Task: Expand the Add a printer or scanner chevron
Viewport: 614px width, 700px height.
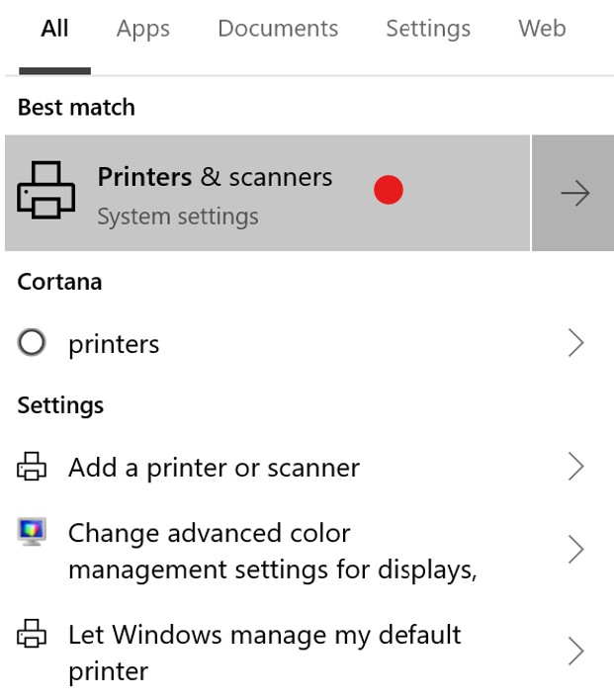Action: (575, 467)
